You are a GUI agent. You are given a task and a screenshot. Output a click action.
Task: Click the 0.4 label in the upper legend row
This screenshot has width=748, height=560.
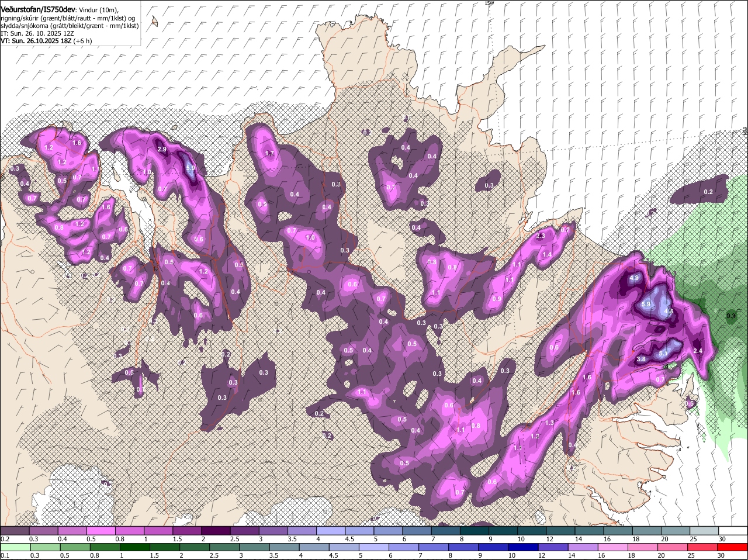(63, 538)
